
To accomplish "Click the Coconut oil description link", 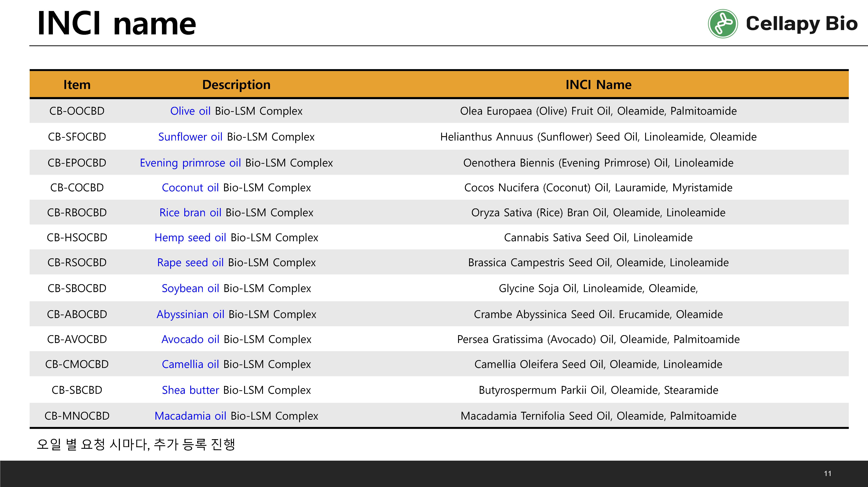I will [x=190, y=187].
